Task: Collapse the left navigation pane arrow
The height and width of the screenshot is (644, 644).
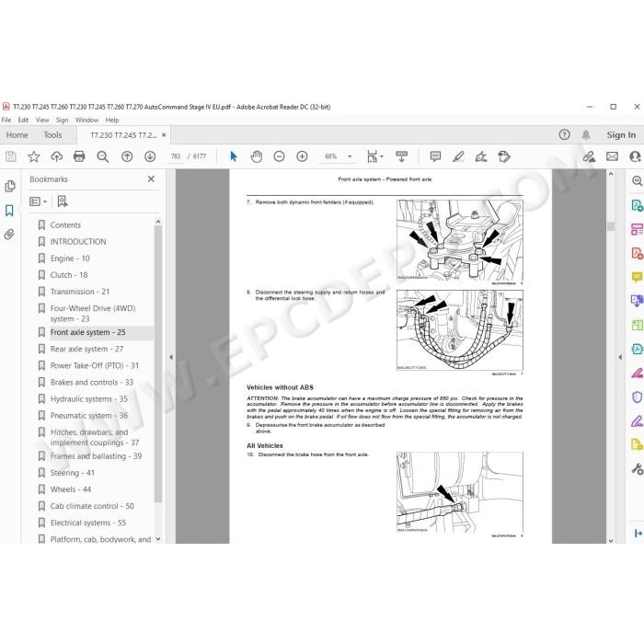Action: pyautogui.click(x=171, y=357)
